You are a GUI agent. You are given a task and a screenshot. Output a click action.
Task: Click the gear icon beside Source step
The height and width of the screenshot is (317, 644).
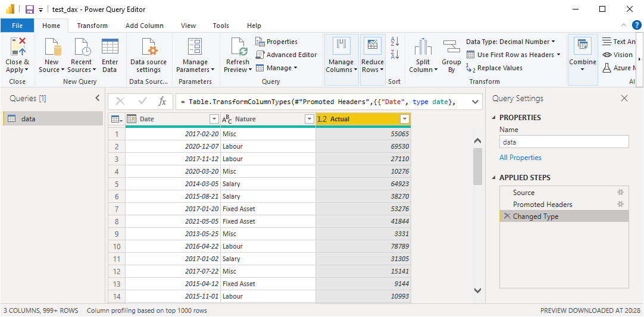(x=620, y=192)
